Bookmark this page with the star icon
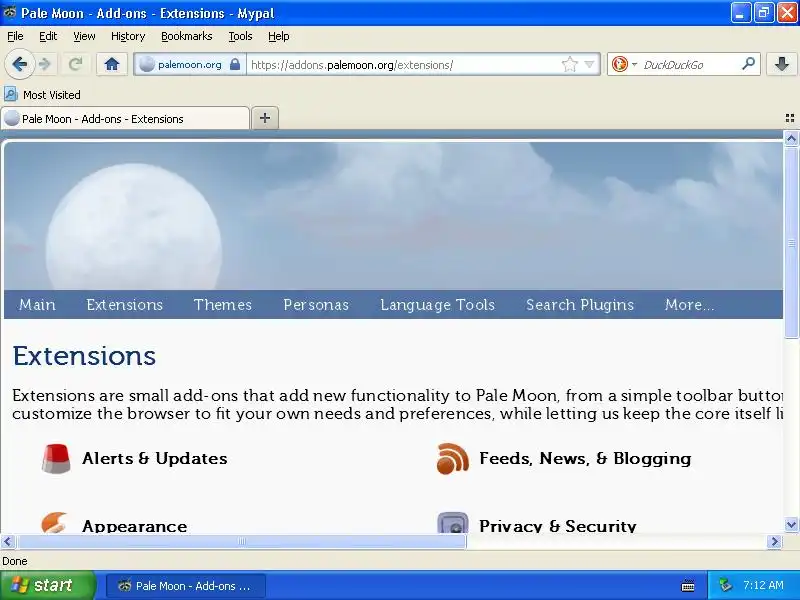 point(569,64)
